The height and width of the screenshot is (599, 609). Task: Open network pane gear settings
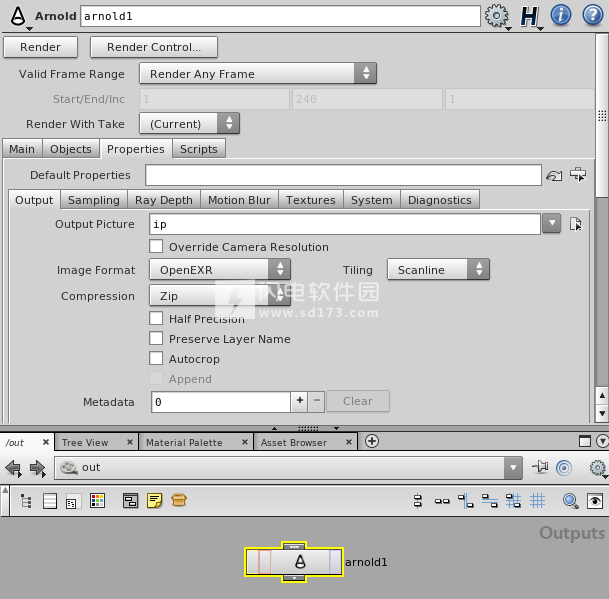point(597,468)
